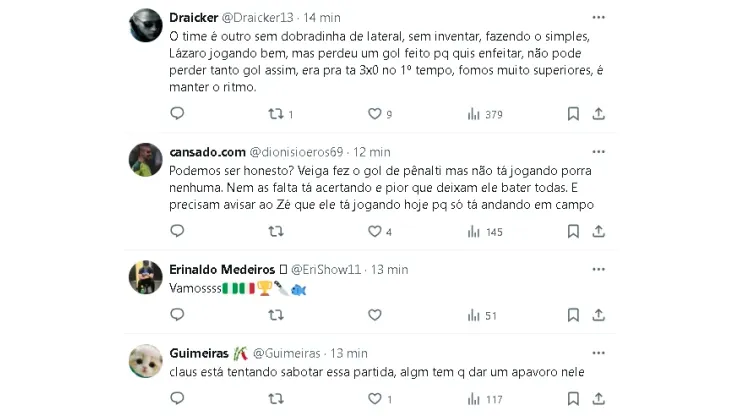Bookmark Draicker's tweet

573,114
